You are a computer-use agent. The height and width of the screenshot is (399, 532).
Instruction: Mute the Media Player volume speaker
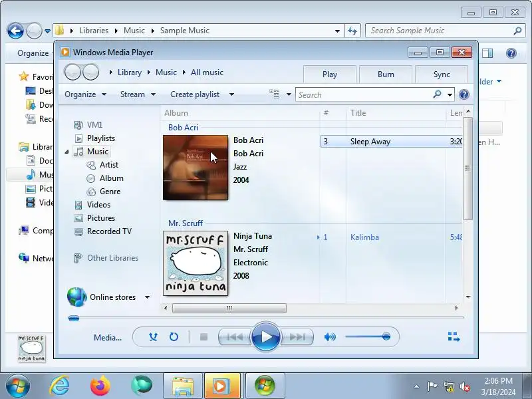(x=330, y=337)
